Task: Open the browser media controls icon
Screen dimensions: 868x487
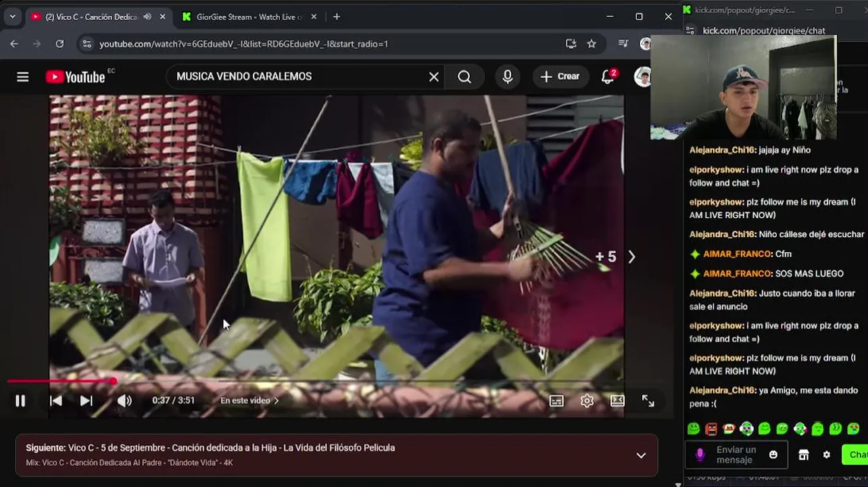Action: point(623,44)
